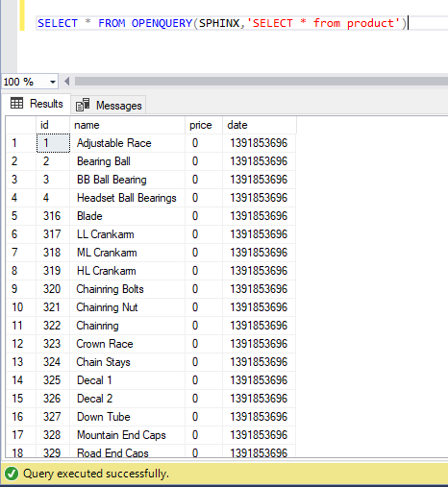
Task: Click the editor horizontal scrollbar track
Action: 261,82
